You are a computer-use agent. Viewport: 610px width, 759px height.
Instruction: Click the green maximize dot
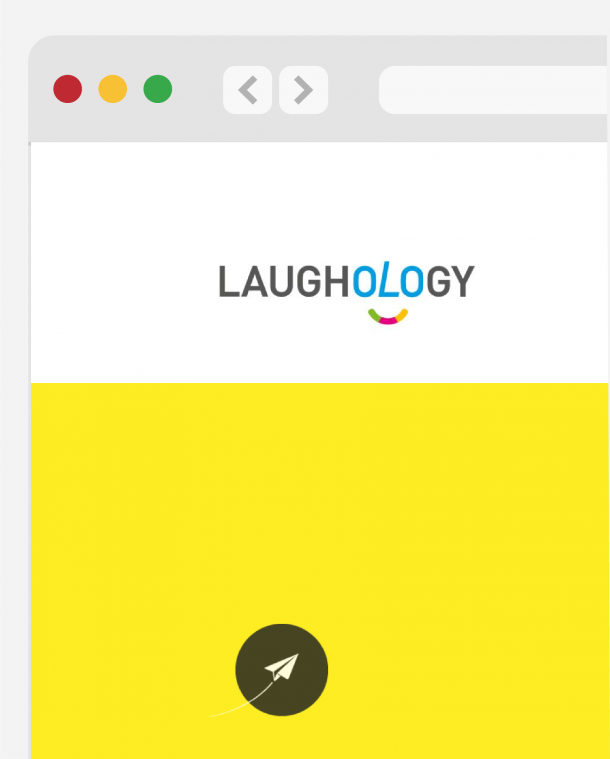tap(158, 89)
